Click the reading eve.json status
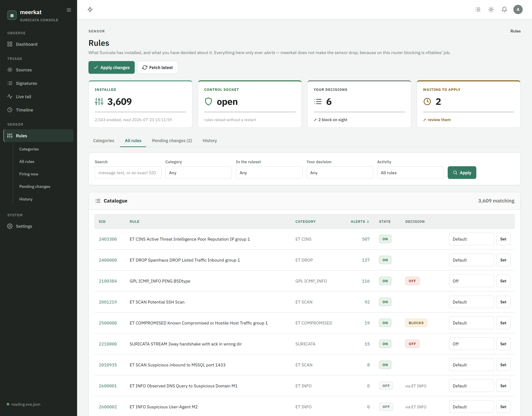The image size is (532, 416). tap(24, 404)
